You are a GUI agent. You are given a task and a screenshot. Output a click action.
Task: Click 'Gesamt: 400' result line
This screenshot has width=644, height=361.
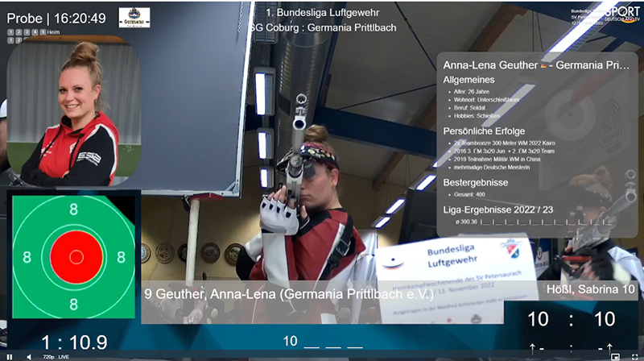[x=469, y=194]
